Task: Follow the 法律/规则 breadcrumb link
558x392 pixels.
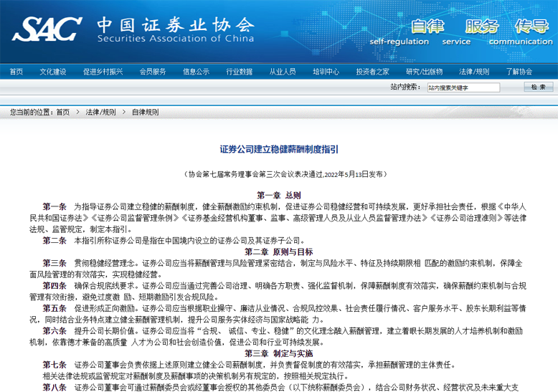Action: point(100,113)
